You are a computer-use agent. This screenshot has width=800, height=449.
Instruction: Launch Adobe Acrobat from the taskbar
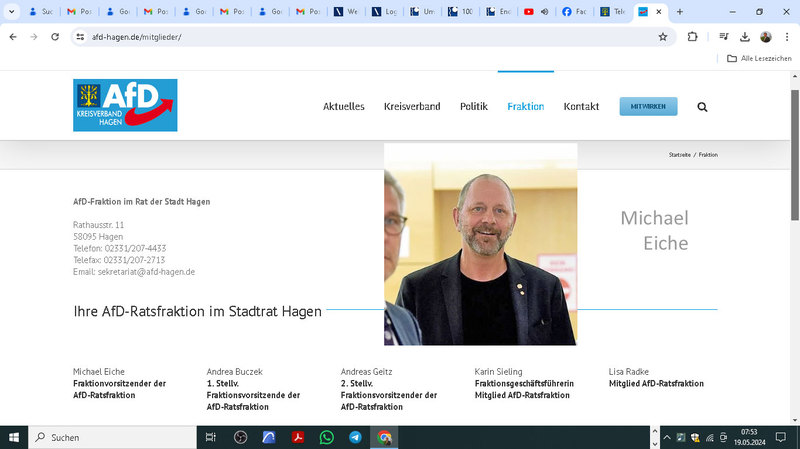coord(297,438)
